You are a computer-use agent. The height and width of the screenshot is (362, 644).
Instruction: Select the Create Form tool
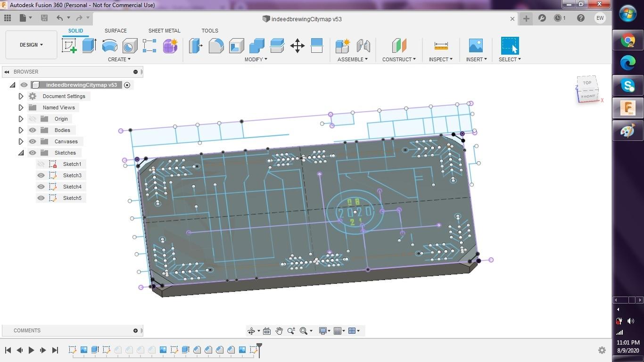(170, 46)
